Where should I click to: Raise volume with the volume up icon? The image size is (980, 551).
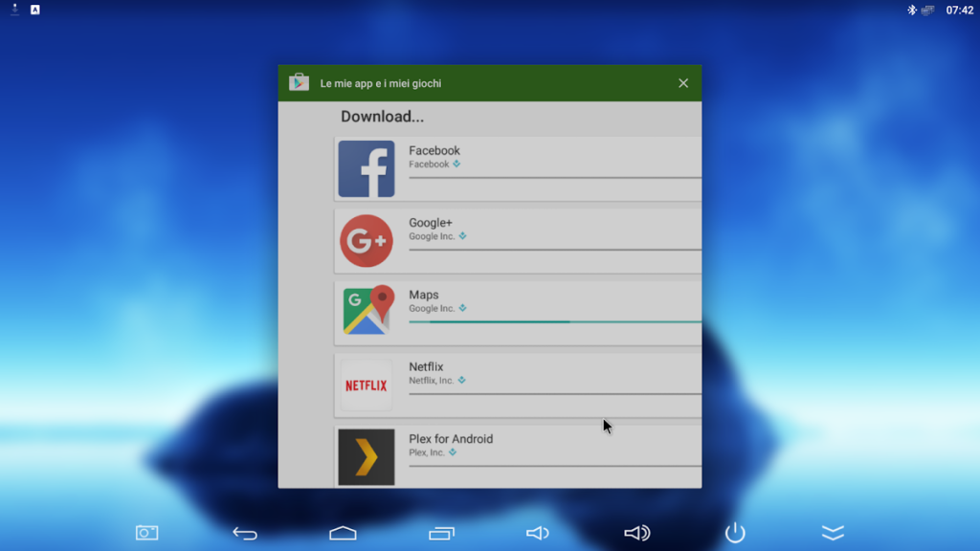coord(636,533)
